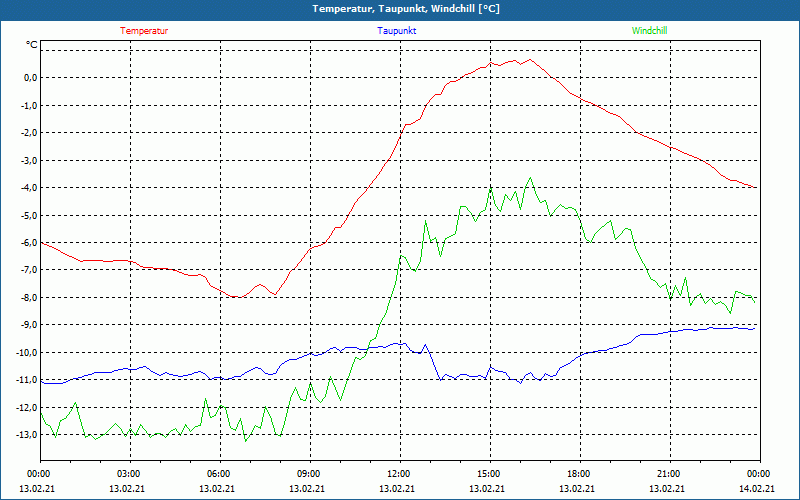Click the -6,0 y-axis label

click(x=29, y=242)
